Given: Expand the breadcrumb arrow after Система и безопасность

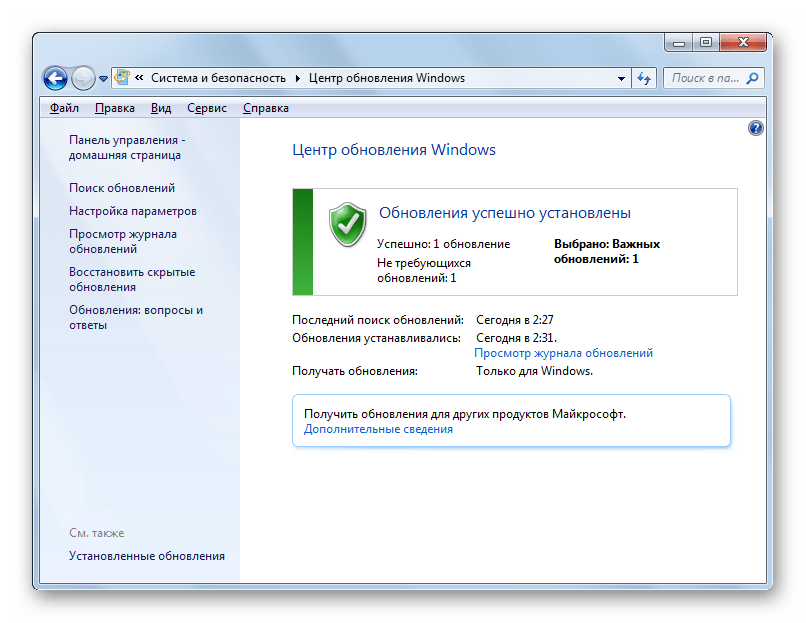Looking at the screenshot, I should [x=297, y=79].
